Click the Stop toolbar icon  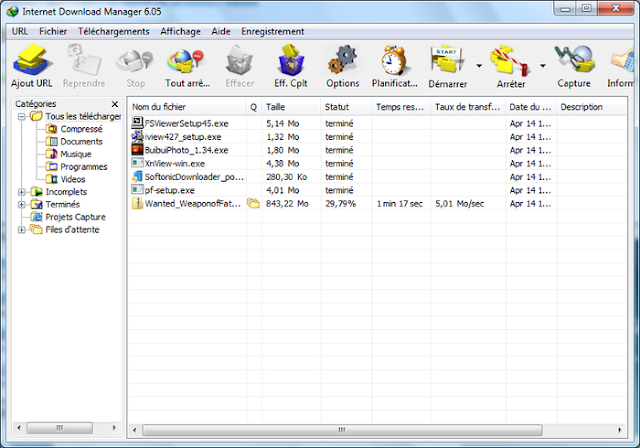[x=135, y=61]
